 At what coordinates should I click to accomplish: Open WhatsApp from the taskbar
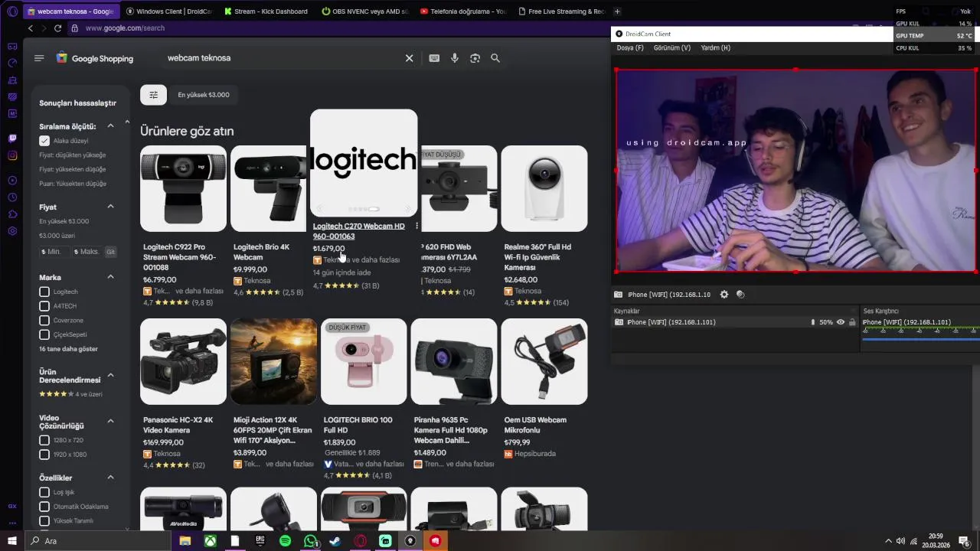point(310,541)
